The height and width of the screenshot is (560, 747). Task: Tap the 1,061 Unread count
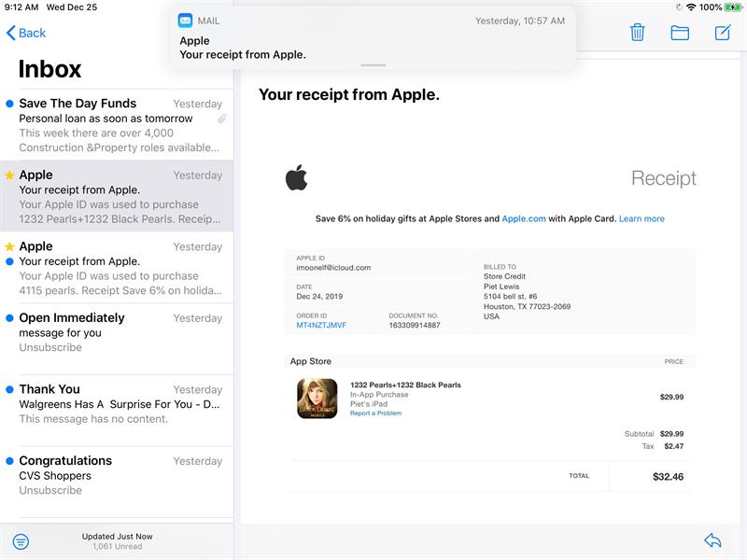coord(118,546)
